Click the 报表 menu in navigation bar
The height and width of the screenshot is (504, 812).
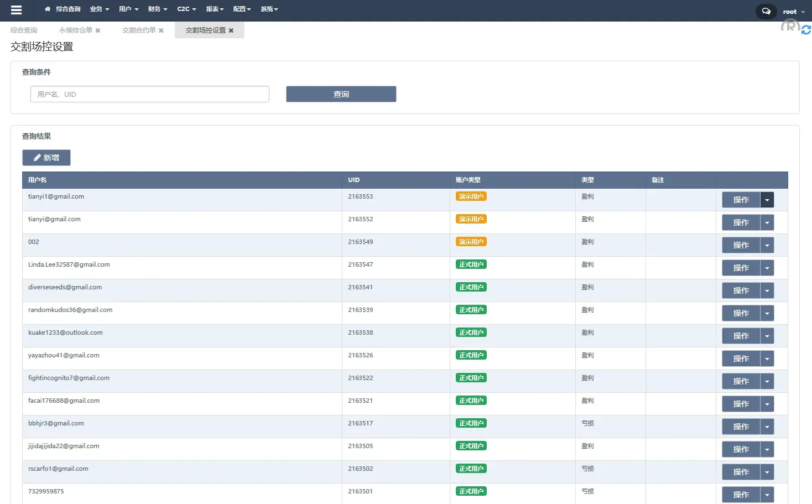215,9
